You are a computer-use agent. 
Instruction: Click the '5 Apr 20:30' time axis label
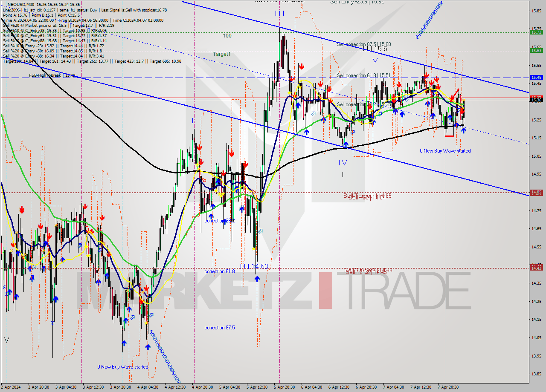[x=284, y=387]
